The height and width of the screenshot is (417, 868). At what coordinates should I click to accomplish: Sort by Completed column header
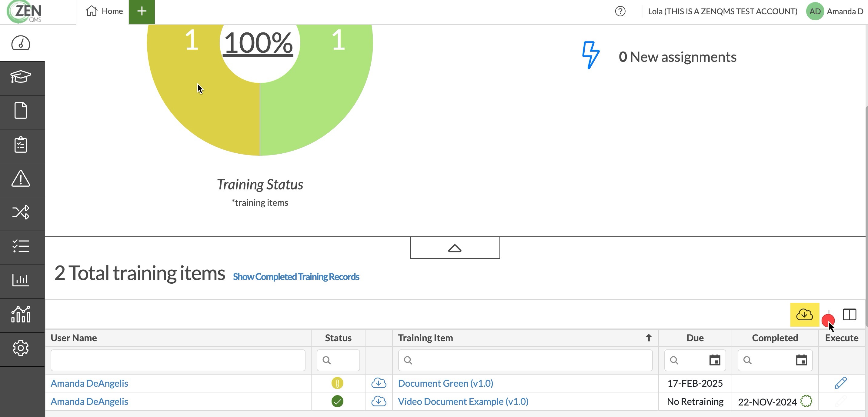(x=775, y=338)
